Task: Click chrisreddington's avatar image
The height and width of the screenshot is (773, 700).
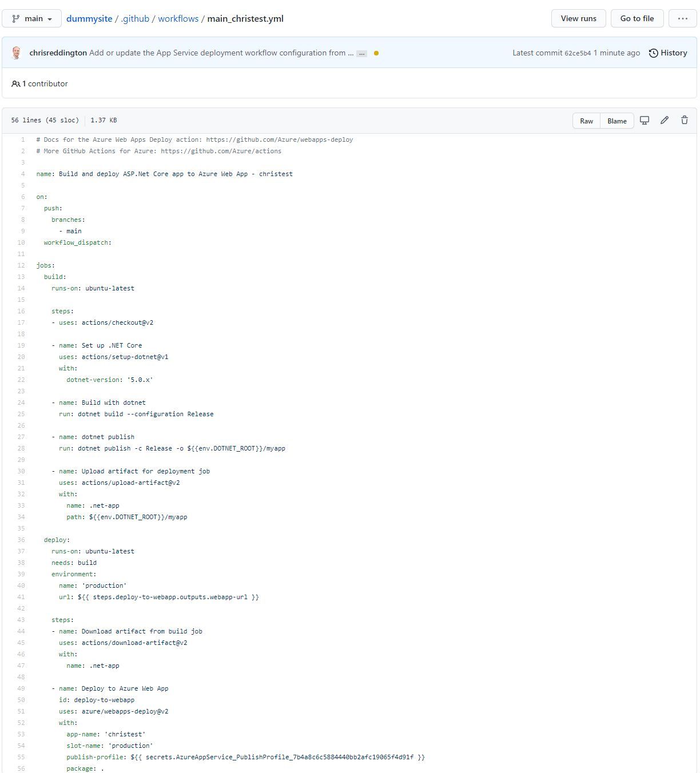Action: [x=16, y=53]
